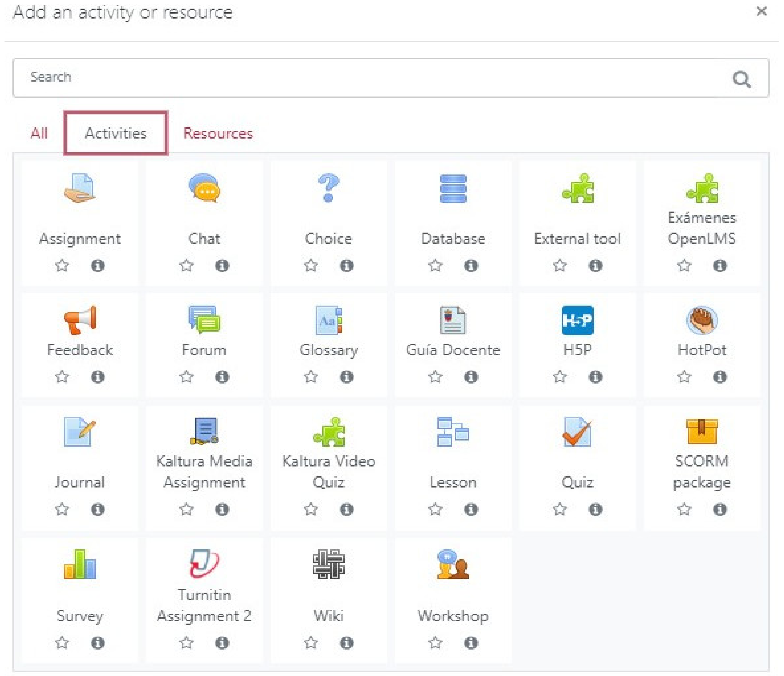Show info for Kaltura Video Quiz
This screenshot has height=676, width=784.
(346, 509)
